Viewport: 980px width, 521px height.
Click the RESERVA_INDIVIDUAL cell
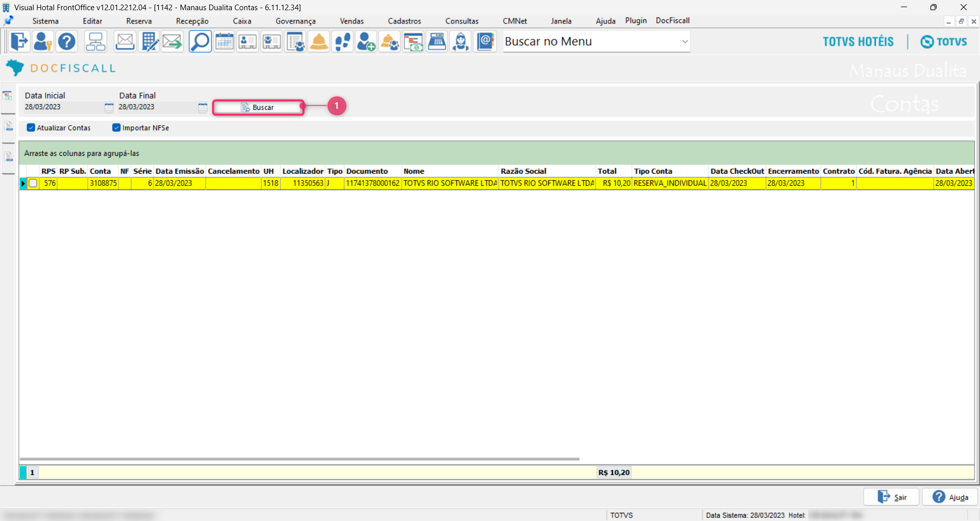pyautogui.click(x=670, y=183)
